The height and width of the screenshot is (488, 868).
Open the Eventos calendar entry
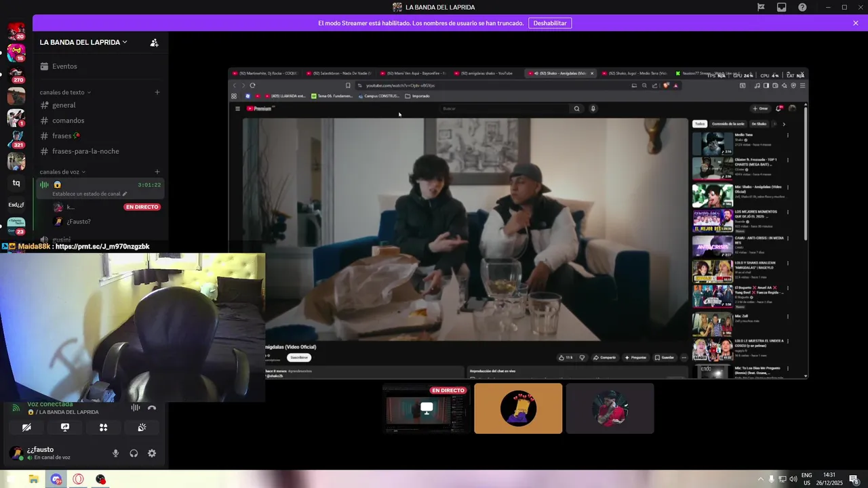(x=100, y=66)
